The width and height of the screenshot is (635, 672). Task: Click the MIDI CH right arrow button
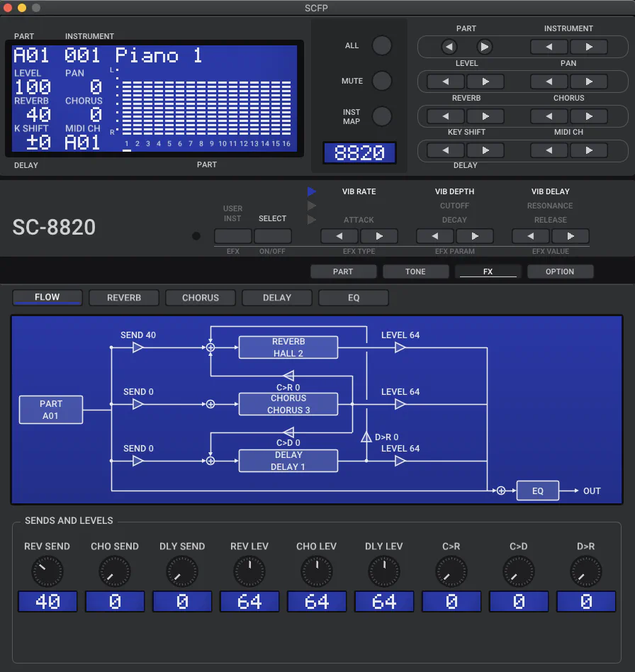pyautogui.click(x=589, y=150)
